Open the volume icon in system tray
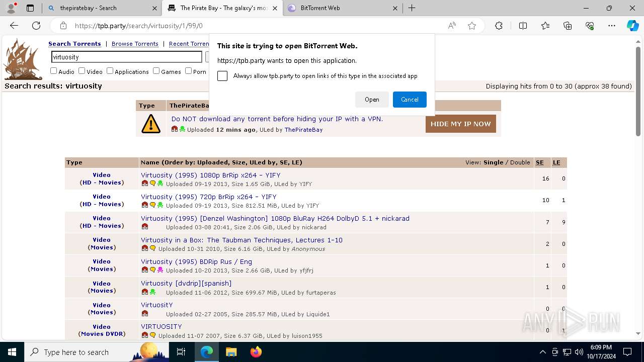 (x=579, y=352)
